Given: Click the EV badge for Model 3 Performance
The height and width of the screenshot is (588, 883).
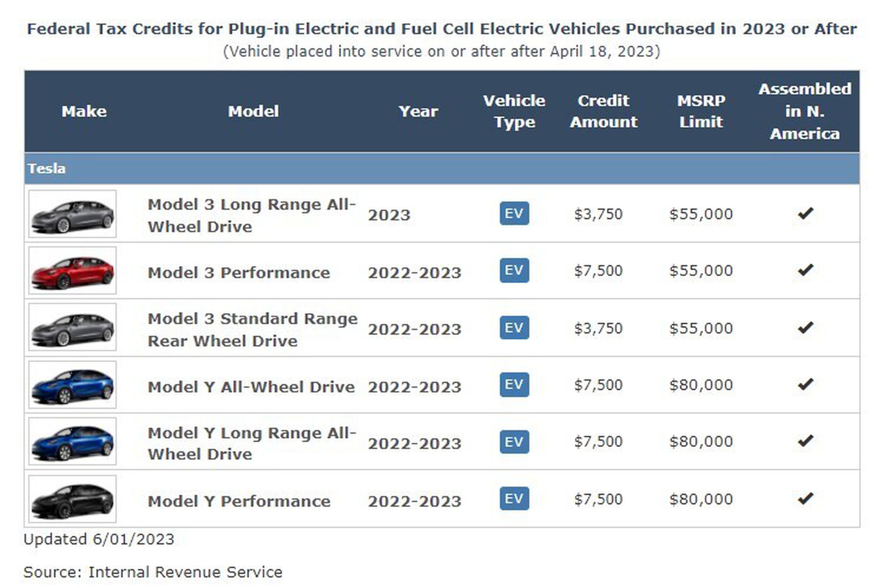Looking at the screenshot, I should pyautogui.click(x=514, y=270).
